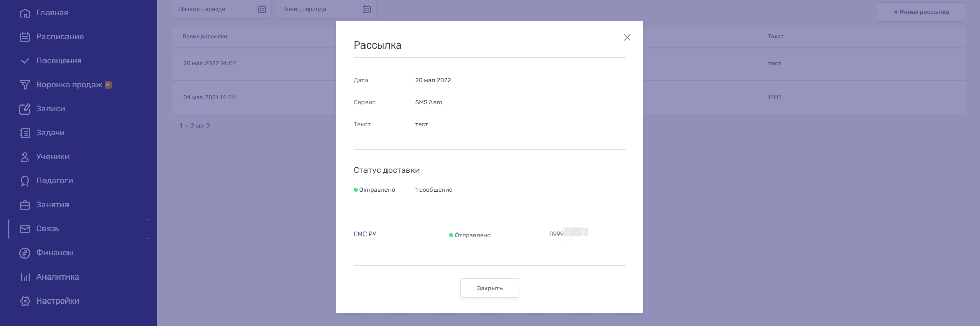Close the Рассылка dialog with X
The image size is (980, 326).
click(x=627, y=37)
